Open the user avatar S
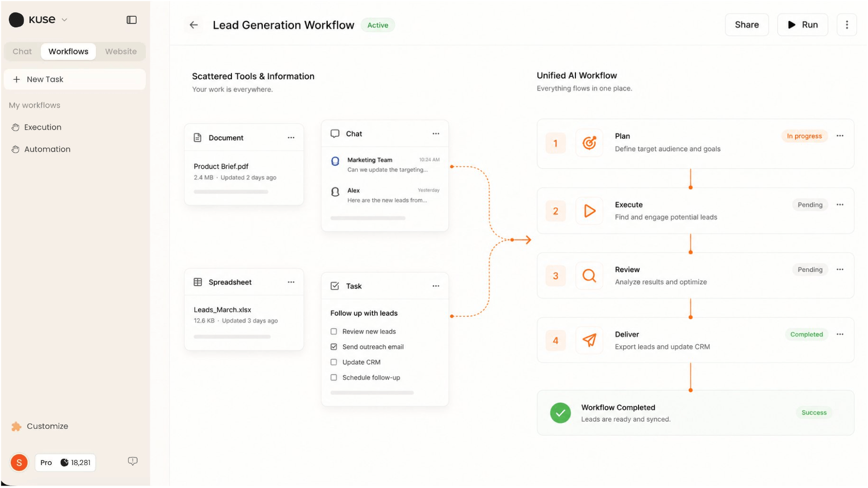Viewport: 868px width, 488px height. pos(19,463)
